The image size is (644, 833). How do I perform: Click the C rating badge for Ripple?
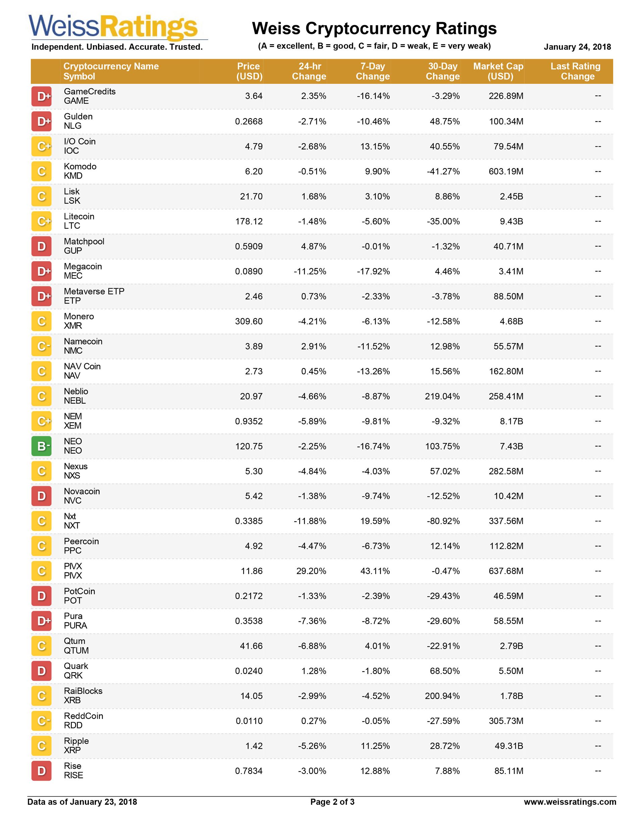(41, 746)
